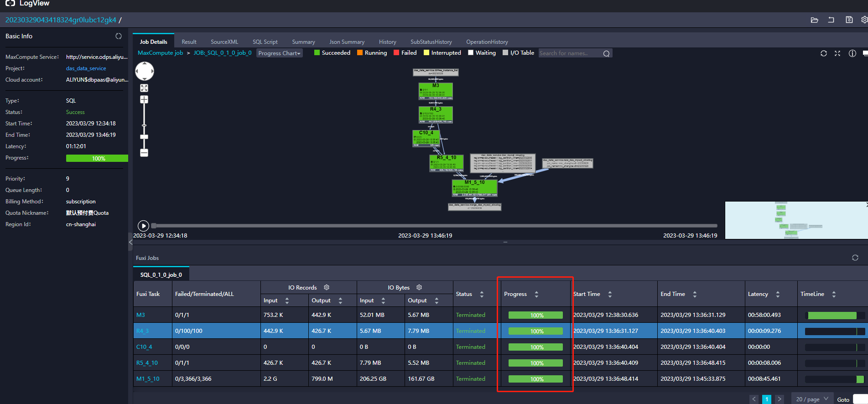Sort by TimeLine column
This screenshot has height=404, width=868.
click(834, 294)
